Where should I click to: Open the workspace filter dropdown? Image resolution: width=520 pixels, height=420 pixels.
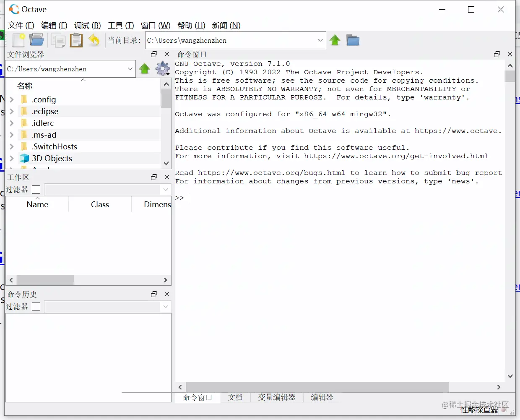point(166,190)
